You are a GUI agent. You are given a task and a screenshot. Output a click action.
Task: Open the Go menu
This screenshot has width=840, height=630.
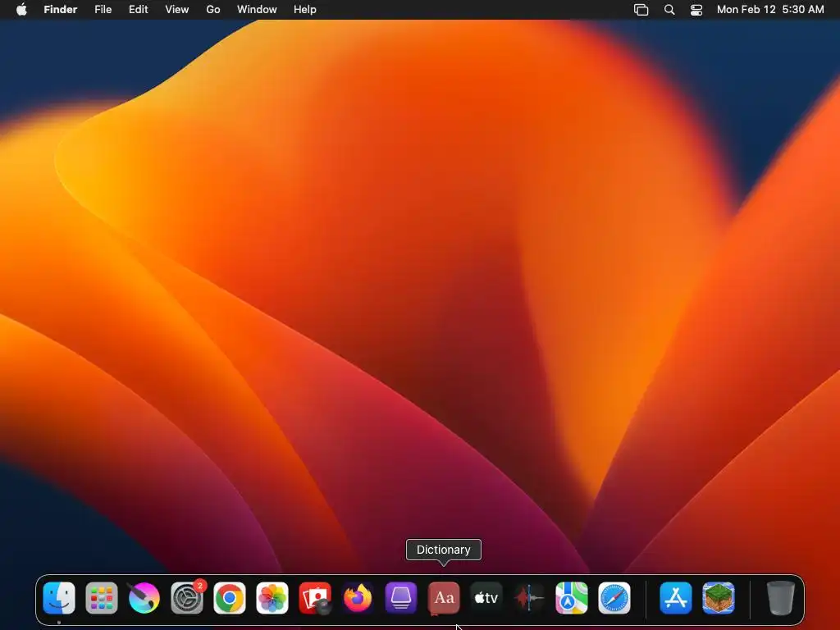coord(213,10)
